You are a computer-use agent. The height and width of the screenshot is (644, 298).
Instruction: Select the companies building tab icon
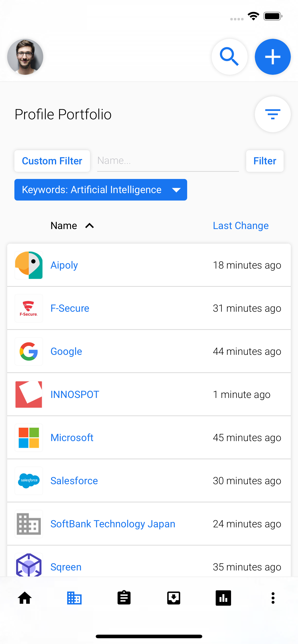pos(74,598)
